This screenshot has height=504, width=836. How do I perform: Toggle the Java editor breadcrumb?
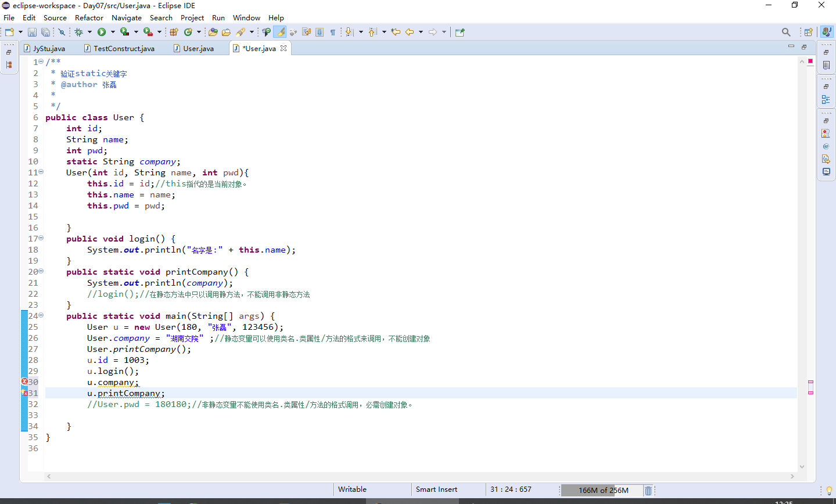[x=266, y=32]
